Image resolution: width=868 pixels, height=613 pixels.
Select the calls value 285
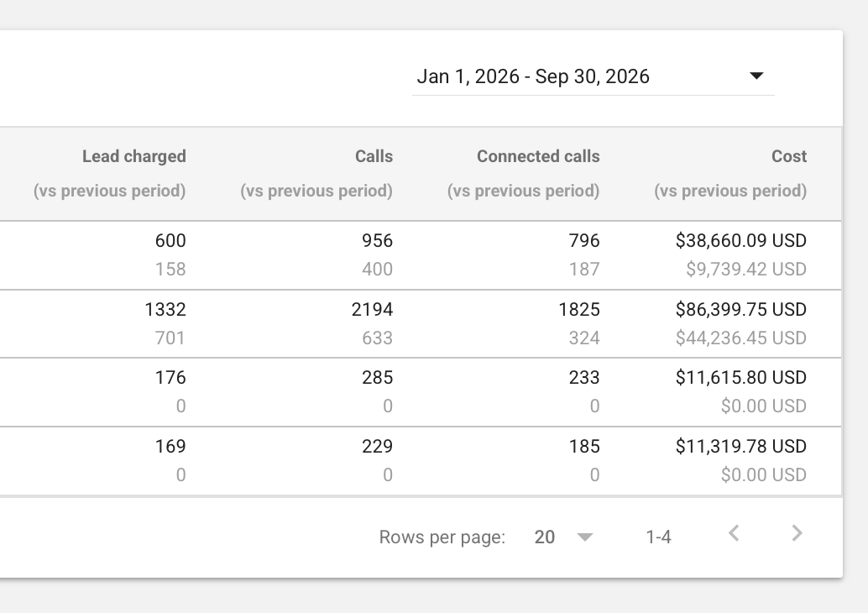[x=377, y=377]
